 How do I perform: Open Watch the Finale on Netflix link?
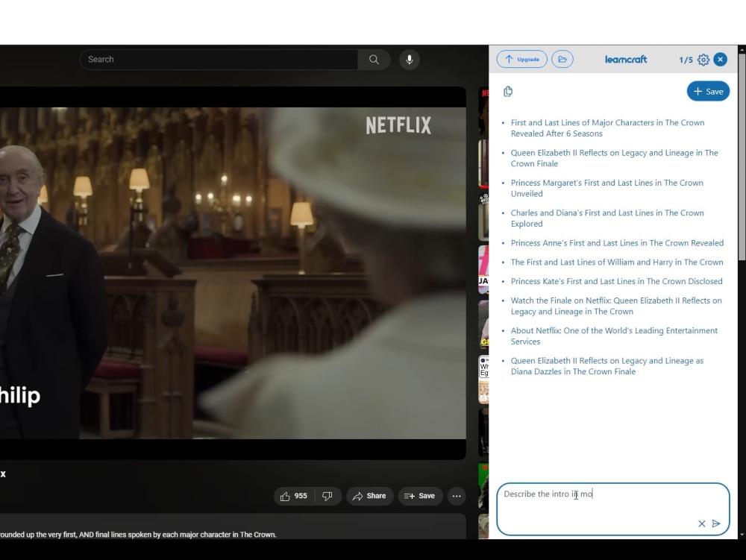pos(616,306)
